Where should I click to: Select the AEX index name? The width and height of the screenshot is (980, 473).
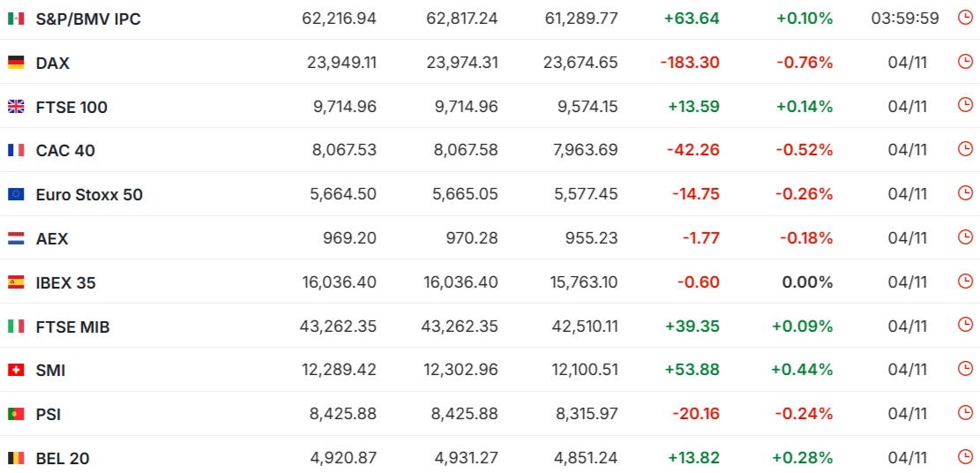coord(52,238)
